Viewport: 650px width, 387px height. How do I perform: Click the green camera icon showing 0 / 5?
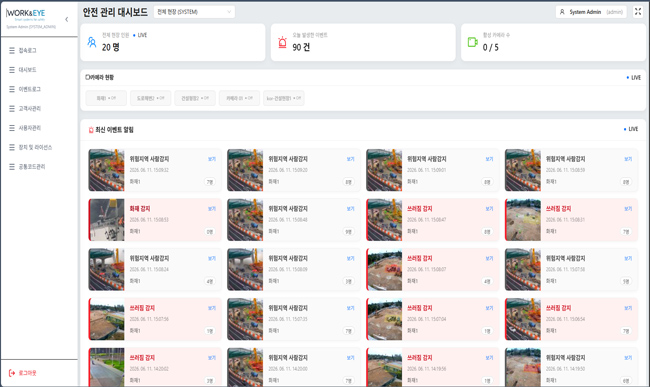(x=473, y=42)
